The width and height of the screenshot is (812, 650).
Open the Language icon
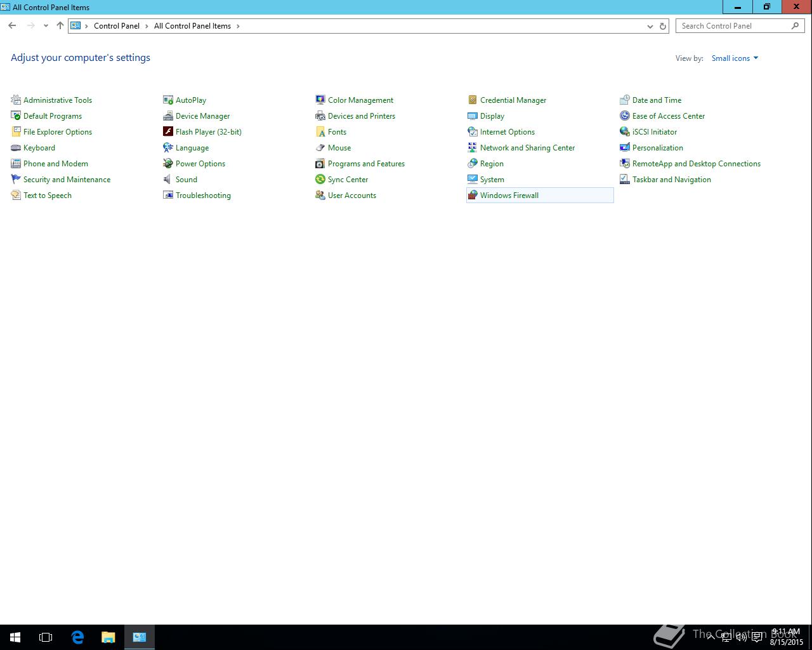pyautogui.click(x=168, y=147)
